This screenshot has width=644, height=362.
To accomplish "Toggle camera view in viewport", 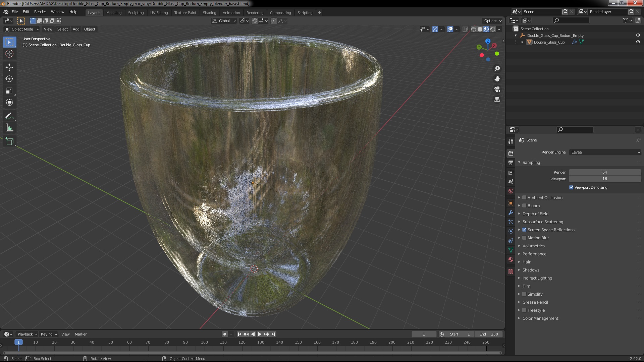I will coord(497,89).
